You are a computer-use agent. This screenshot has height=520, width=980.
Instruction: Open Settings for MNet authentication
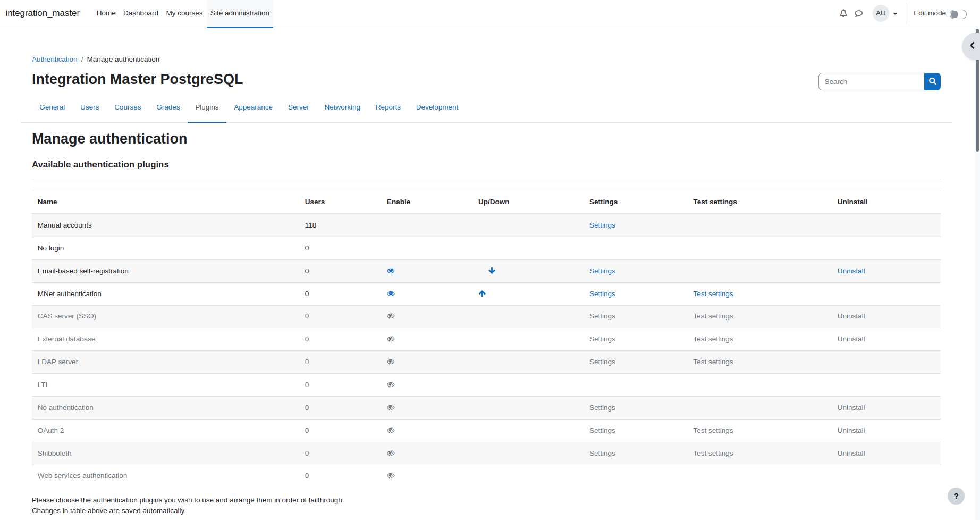tap(602, 294)
